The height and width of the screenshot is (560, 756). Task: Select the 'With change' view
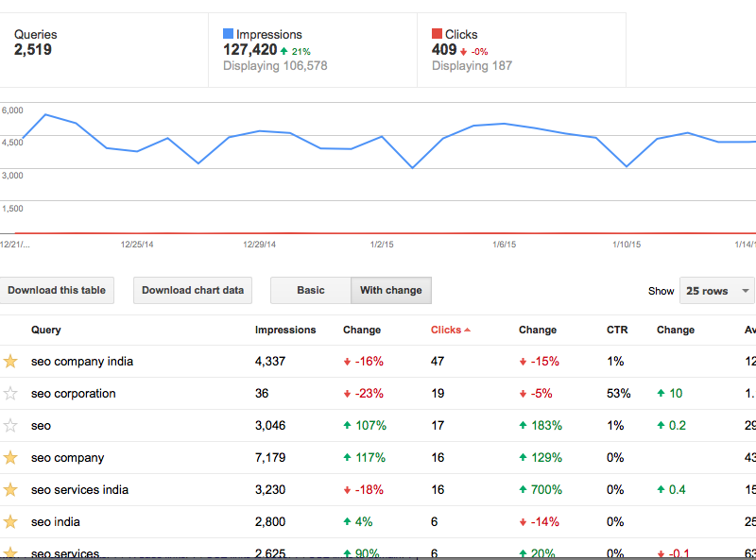(x=391, y=291)
